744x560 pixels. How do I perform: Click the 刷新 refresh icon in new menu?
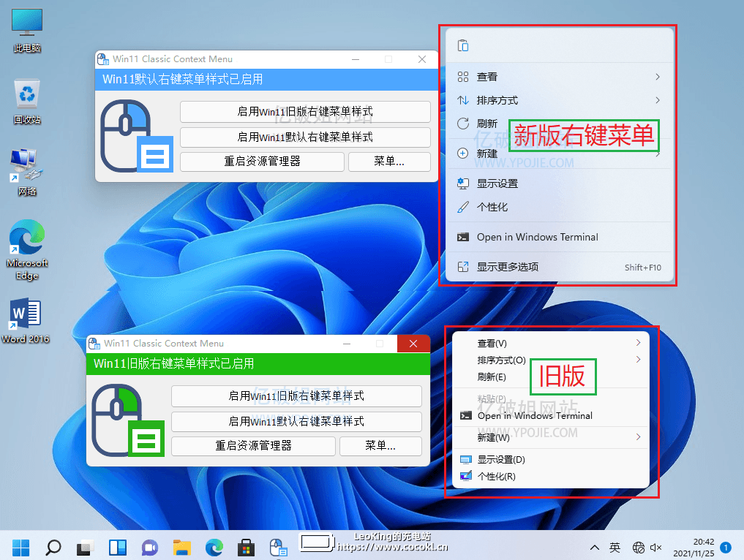[463, 124]
